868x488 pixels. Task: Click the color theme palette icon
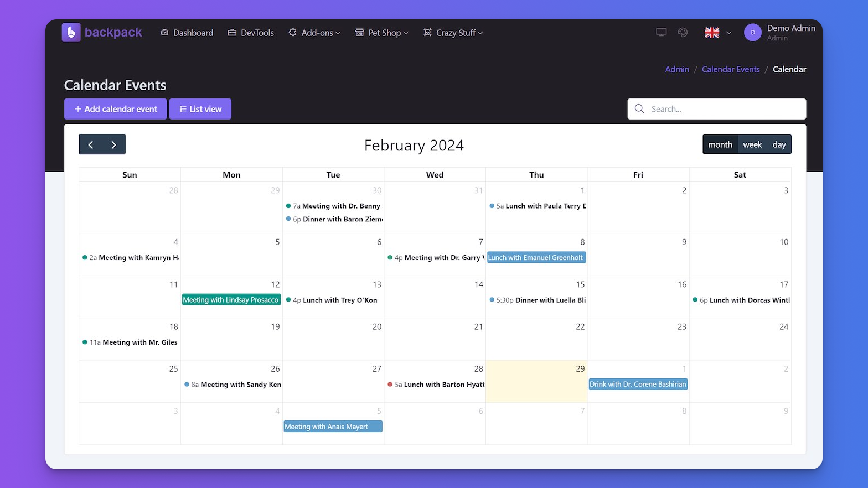683,33
